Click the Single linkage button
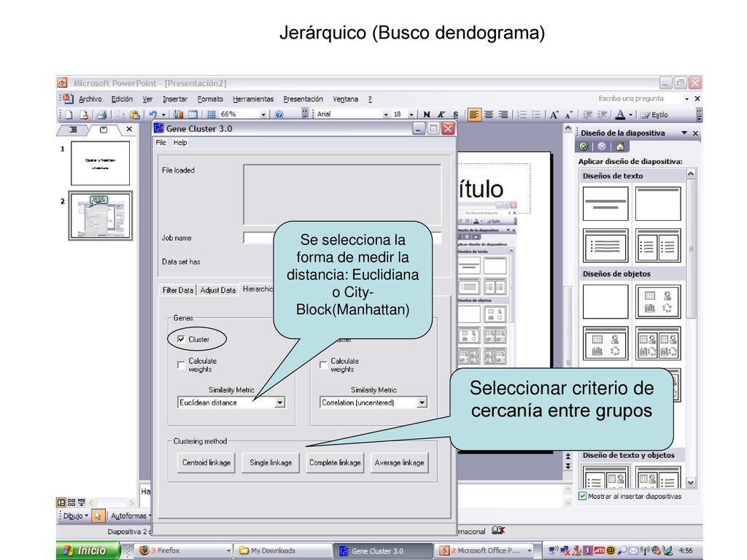 tap(271, 463)
